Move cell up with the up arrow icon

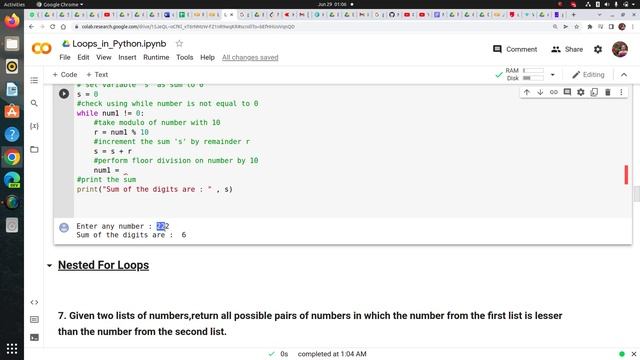click(527, 92)
